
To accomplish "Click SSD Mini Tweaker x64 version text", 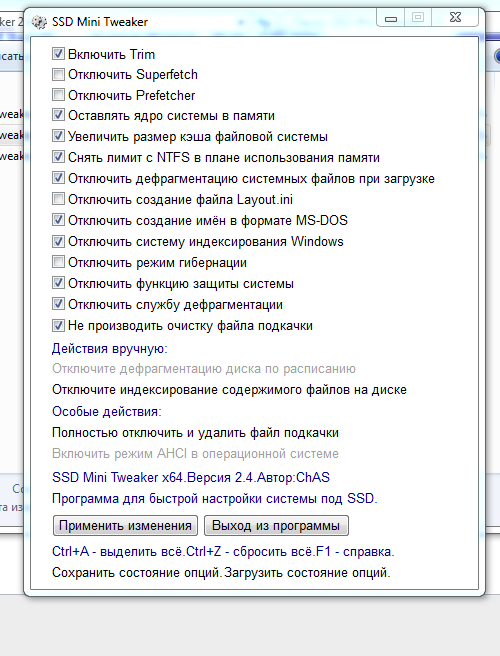I will tap(191, 477).
